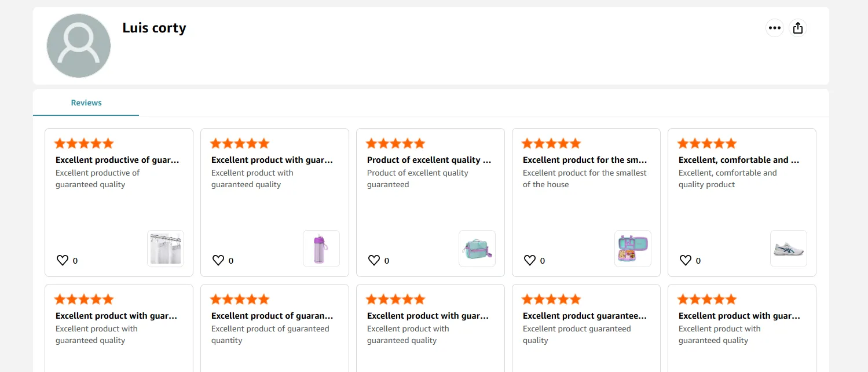The width and height of the screenshot is (868, 372).
Task: Click the share profile icon
Action: 798,28
